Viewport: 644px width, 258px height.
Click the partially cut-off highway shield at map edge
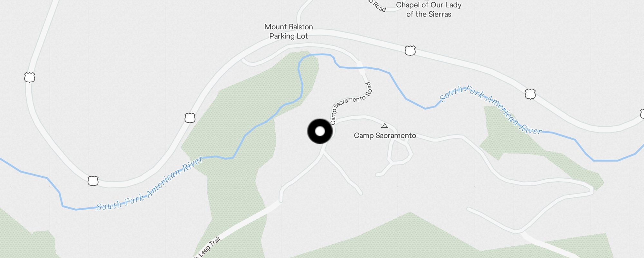point(642,114)
